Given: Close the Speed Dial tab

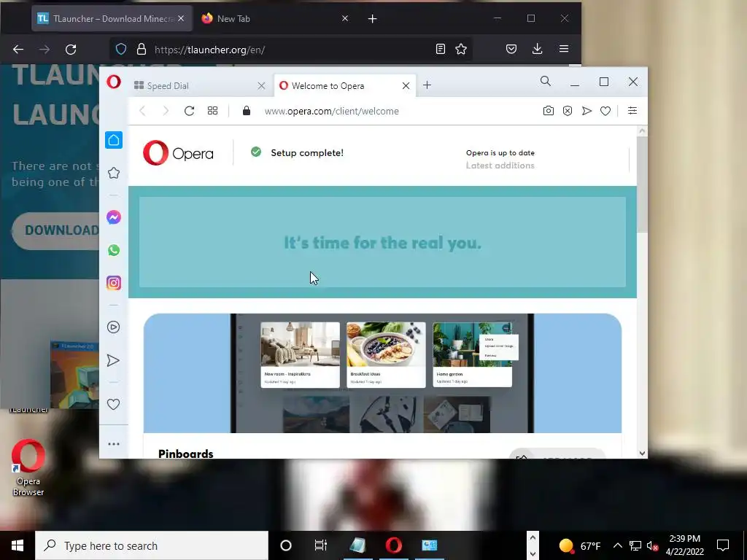Looking at the screenshot, I should pos(261,86).
